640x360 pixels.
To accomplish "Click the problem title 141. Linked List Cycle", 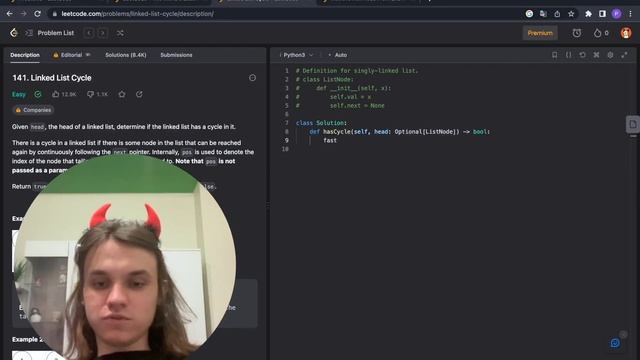I will click(52, 78).
